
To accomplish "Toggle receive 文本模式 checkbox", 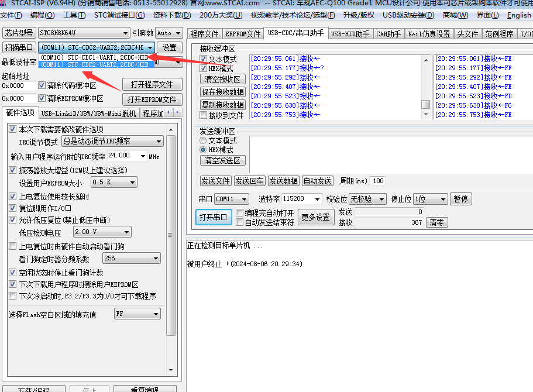I will click(203, 59).
